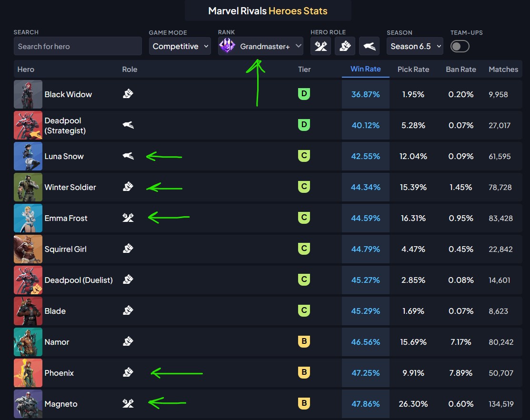Click Blade's 45.29% win rate
The image size is (530, 420).
click(365, 311)
